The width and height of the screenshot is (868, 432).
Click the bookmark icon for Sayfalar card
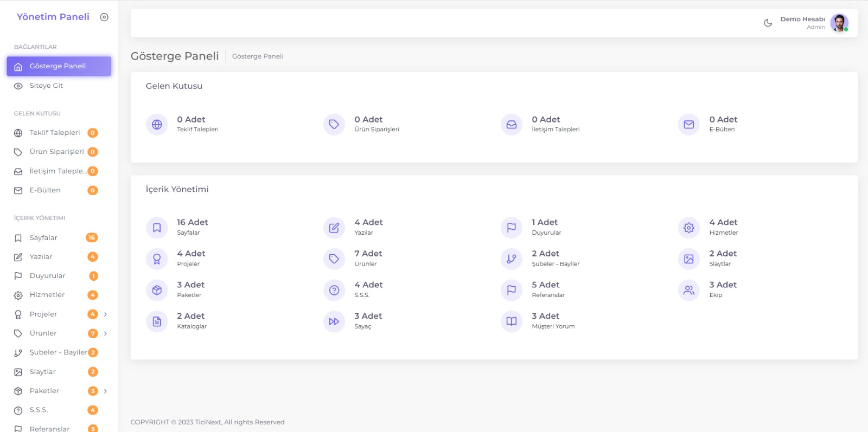[157, 228]
